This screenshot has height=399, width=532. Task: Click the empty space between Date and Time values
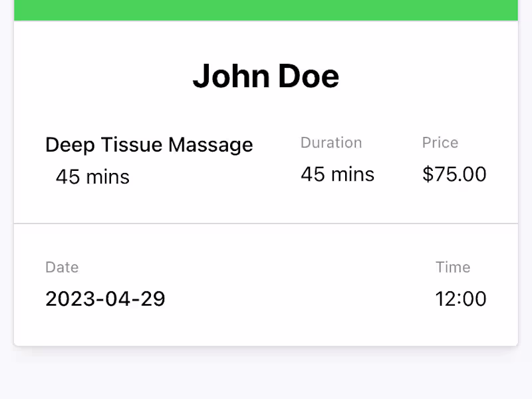[x=299, y=299]
